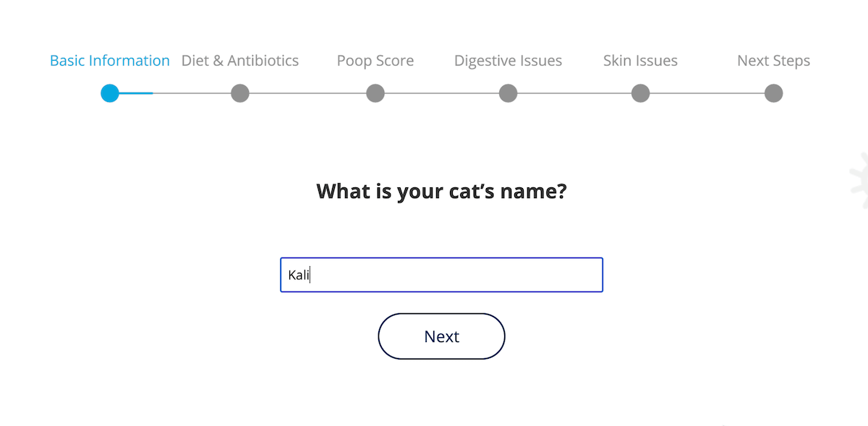This screenshot has width=868, height=426.
Task: Open the Basic Information step label
Action: pos(110,61)
